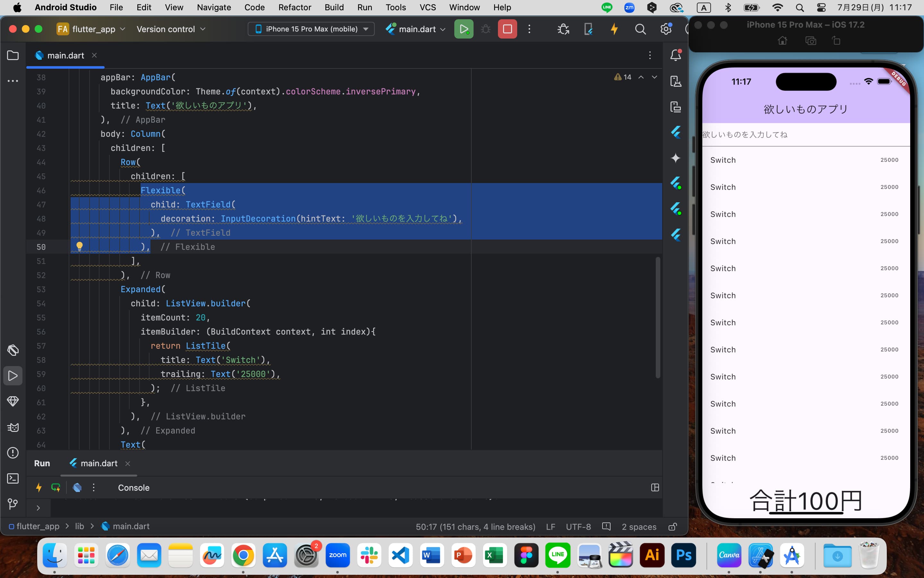Open the UTF-8 encoding selector in status bar
This screenshot has width=924, height=578.
pos(578,527)
